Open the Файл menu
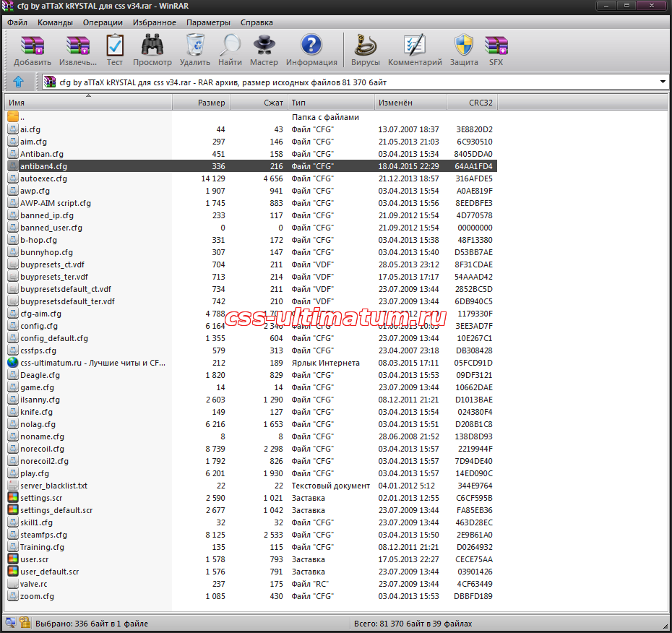672x633 pixels. pyautogui.click(x=17, y=22)
